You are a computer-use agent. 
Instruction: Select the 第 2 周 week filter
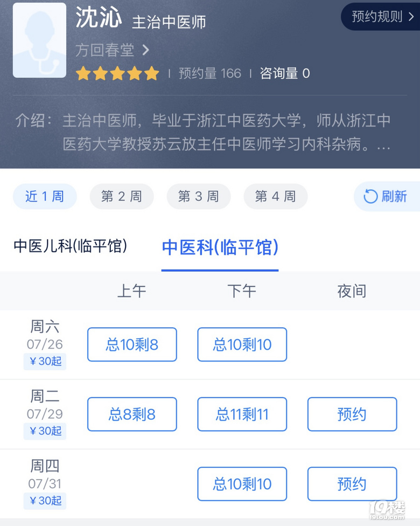click(x=122, y=196)
